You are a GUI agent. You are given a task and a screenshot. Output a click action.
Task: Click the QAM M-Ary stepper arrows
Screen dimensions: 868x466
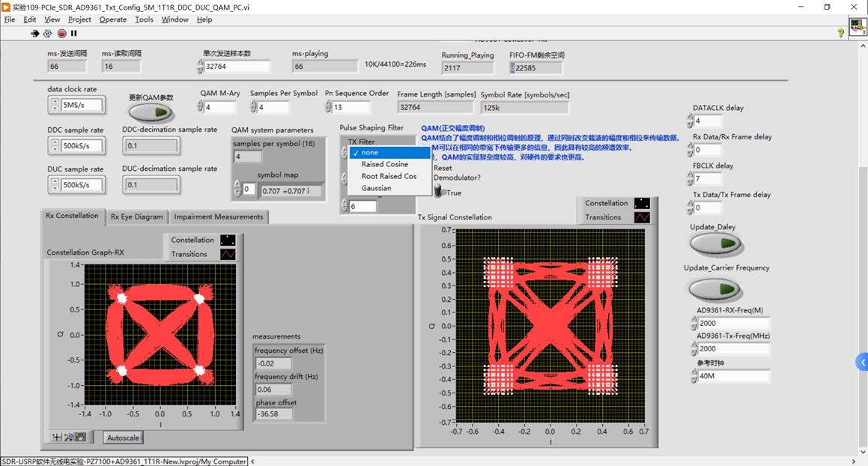[200, 106]
